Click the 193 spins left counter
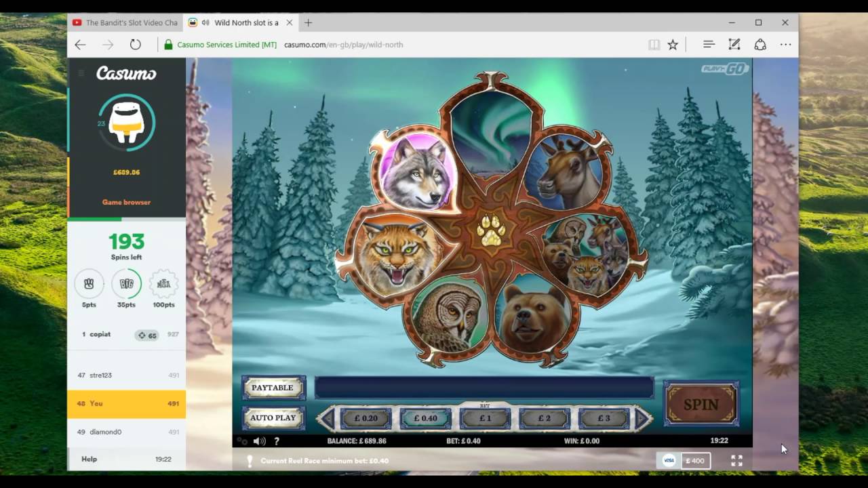Viewport: 868px width, 488px height. (x=126, y=242)
